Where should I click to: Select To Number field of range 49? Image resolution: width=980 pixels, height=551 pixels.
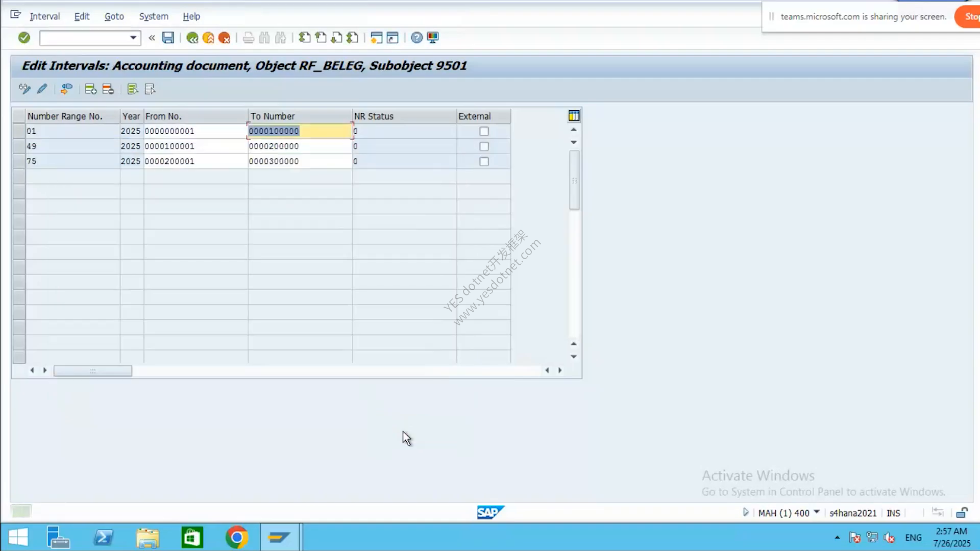click(300, 146)
